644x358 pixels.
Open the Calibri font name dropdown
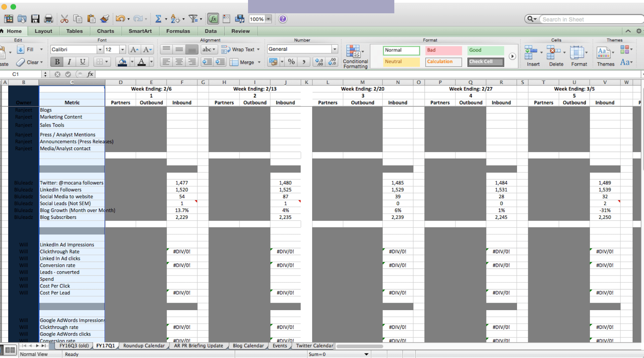pos(99,50)
